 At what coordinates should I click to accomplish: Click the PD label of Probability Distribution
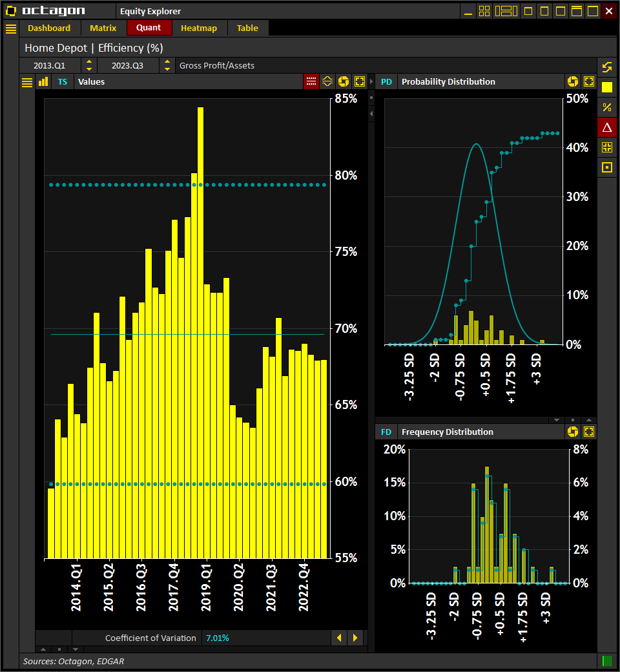386,82
